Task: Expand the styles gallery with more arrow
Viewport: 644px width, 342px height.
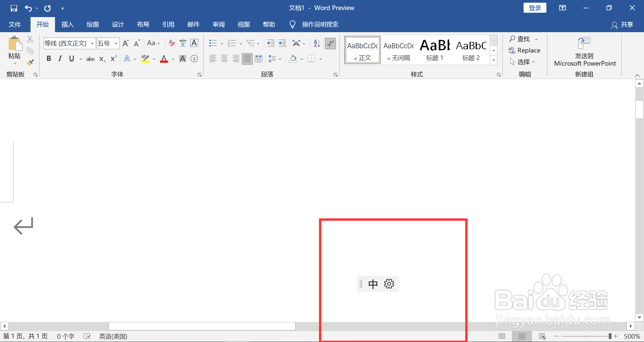Action: [x=493, y=61]
